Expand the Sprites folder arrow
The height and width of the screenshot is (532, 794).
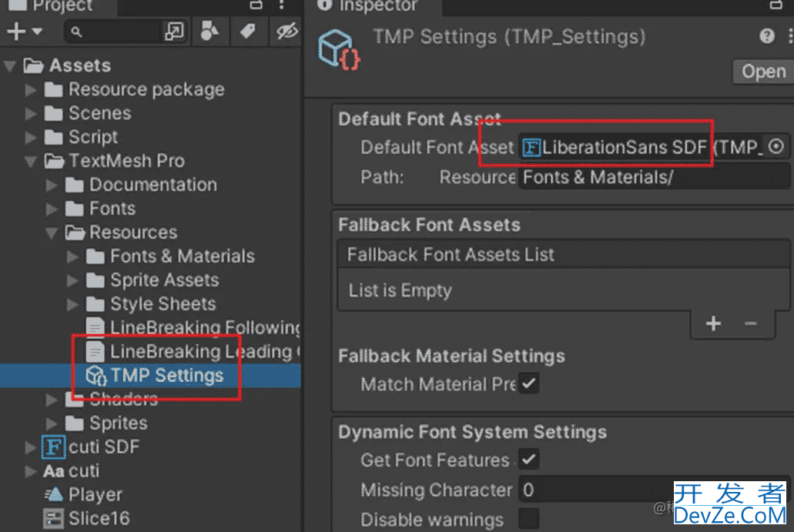[52, 423]
